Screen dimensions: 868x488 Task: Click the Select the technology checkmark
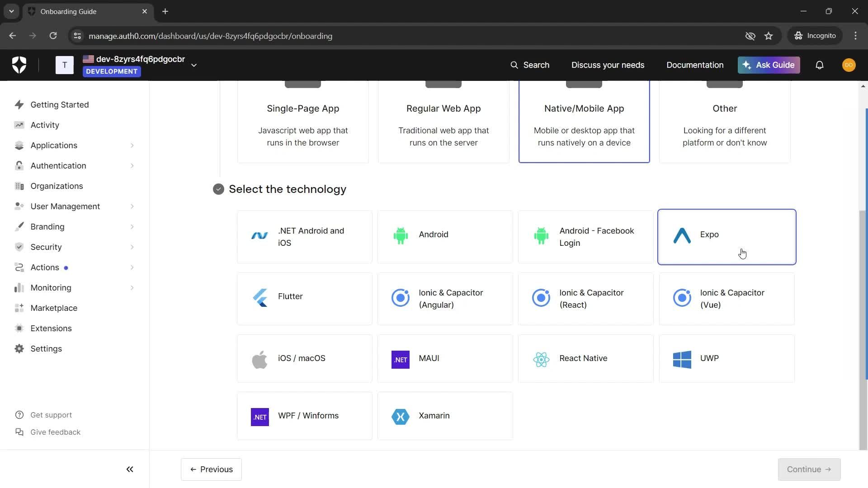coord(218,189)
